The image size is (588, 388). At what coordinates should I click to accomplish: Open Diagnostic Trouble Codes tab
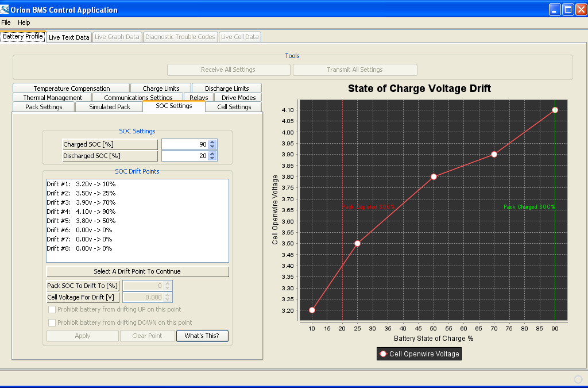pos(180,37)
